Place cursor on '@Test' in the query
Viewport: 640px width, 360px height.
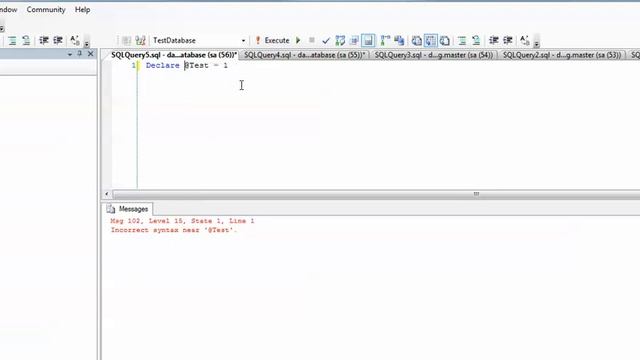[196, 65]
